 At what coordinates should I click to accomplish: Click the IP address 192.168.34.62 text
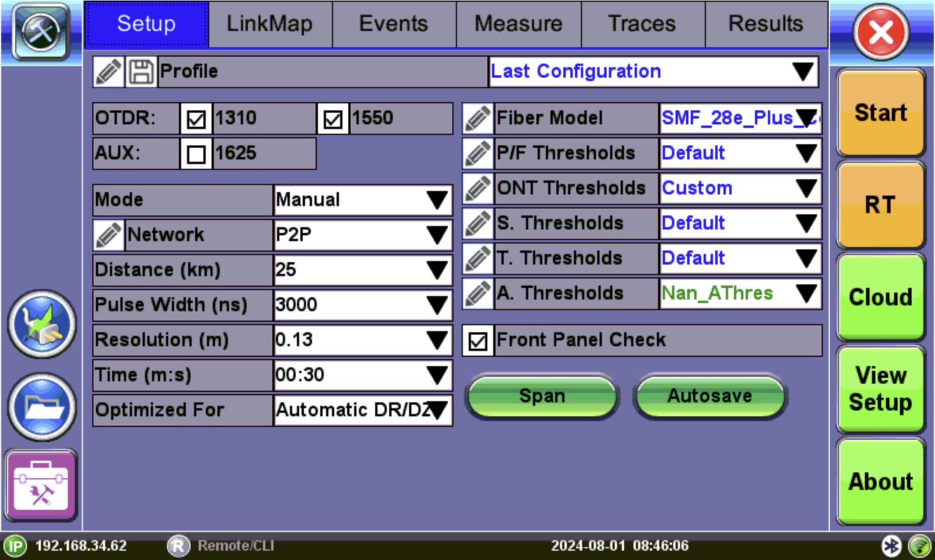81,546
